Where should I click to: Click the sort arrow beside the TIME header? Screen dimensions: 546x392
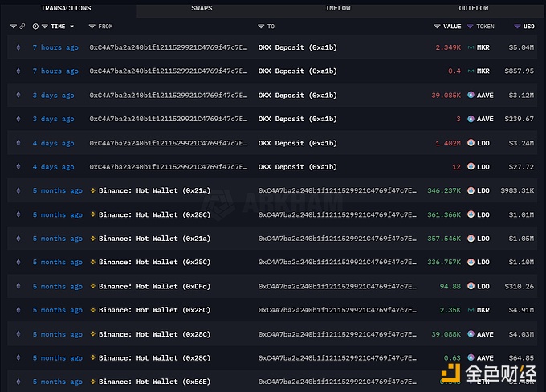(81, 27)
